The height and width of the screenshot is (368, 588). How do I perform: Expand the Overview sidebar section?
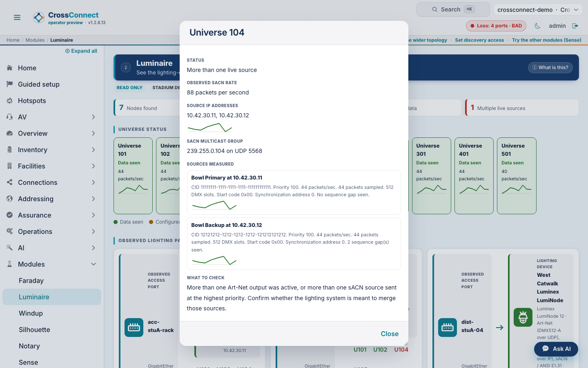[94, 133]
